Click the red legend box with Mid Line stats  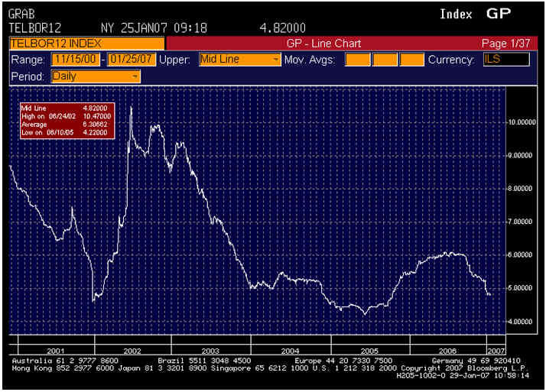click(x=67, y=121)
